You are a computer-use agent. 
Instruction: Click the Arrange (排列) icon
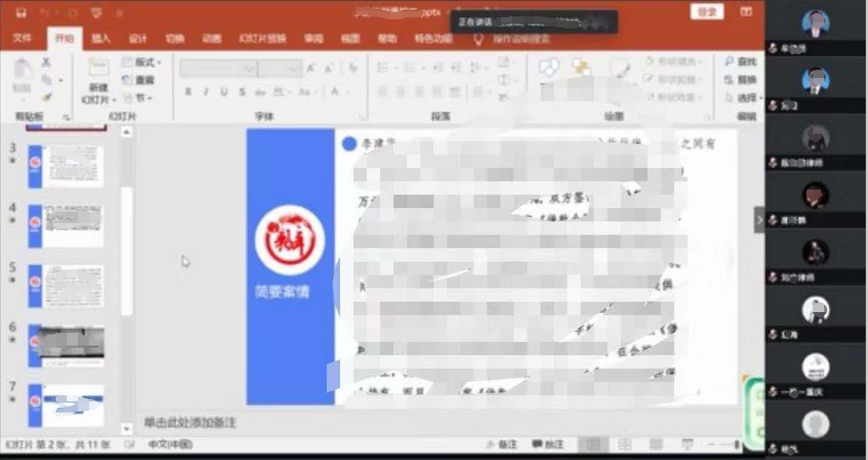pyautogui.click(x=581, y=68)
